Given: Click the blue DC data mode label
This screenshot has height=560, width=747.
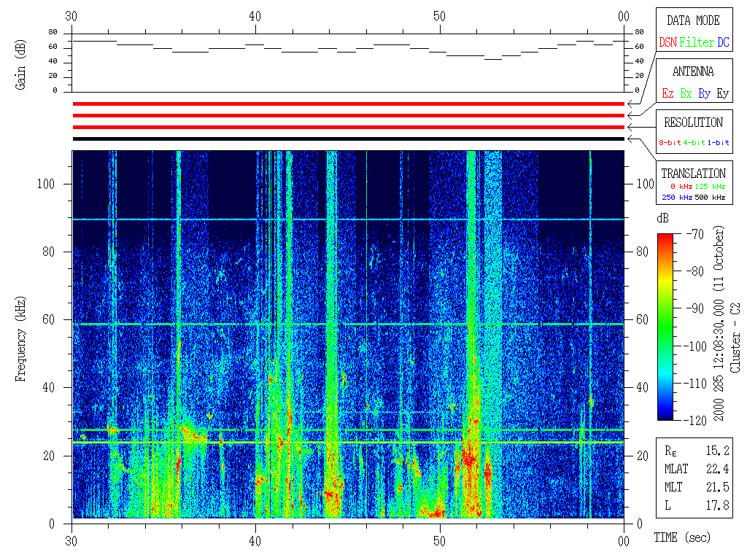Looking at the screenshot, I should [723, 43].
